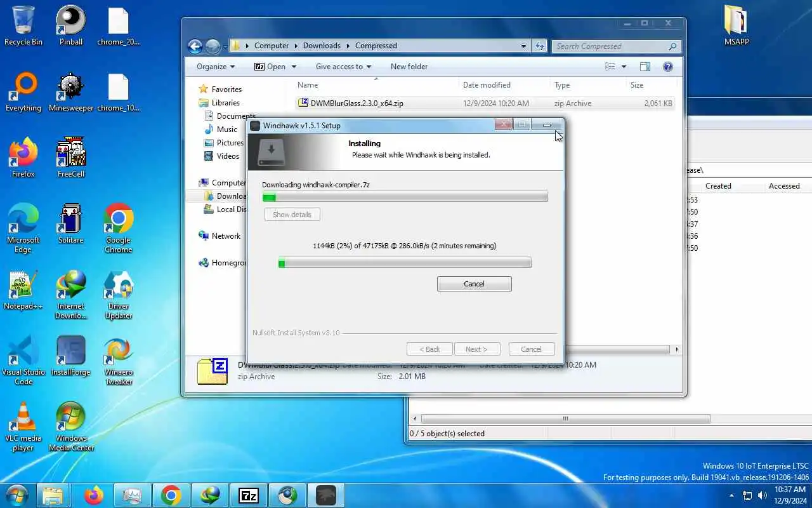
Task: Open the Give access to dropdown
Action: [343, 66]
